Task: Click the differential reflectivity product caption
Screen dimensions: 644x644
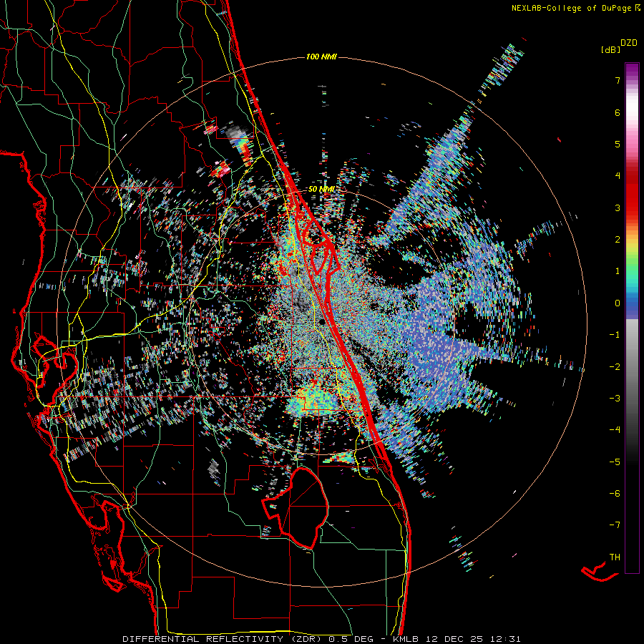Action: click(321, 639)
